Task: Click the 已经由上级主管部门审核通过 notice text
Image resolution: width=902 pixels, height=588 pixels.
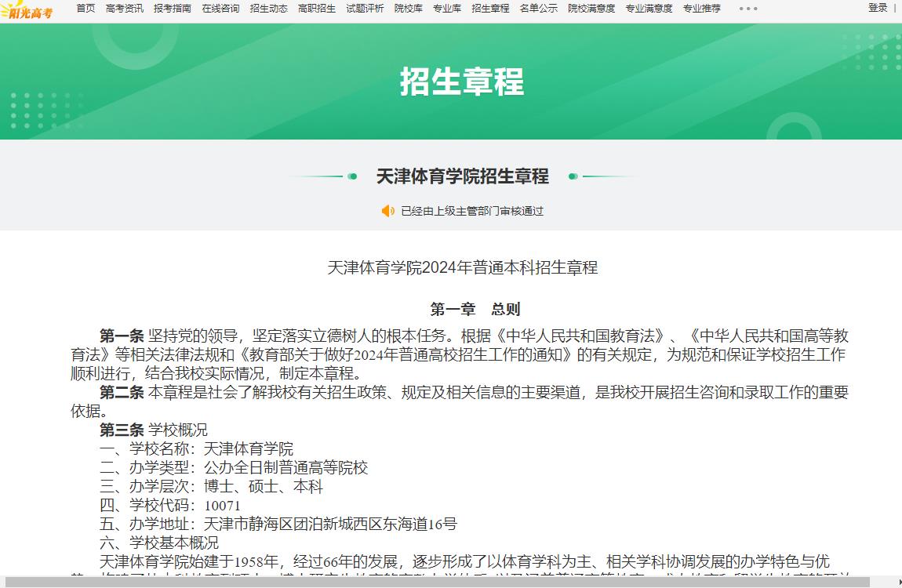Action: 472,211
